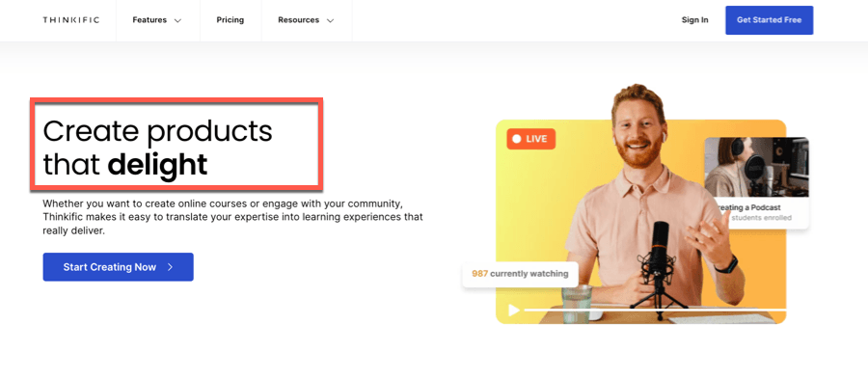Screen dimensions: 868x379
Task: Go to the Pricing page
Action: tap(231, 20)
